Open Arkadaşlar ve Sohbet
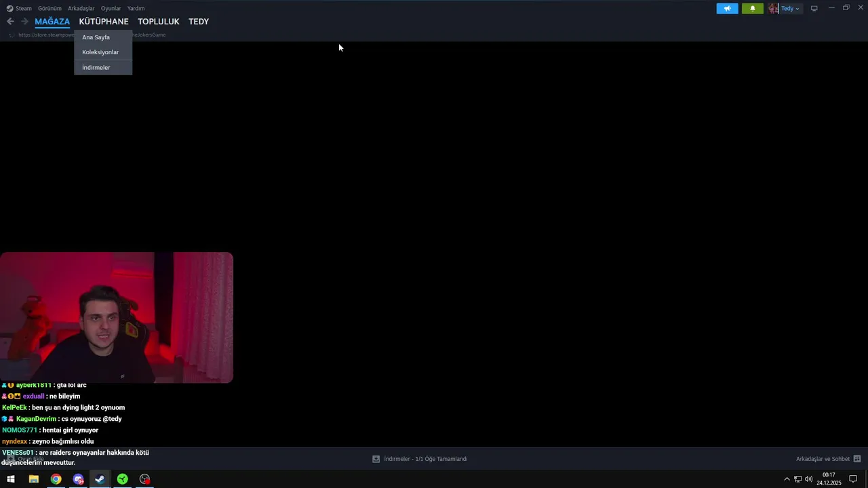This screenshot has height=488, width=868. tap(823, 459)
